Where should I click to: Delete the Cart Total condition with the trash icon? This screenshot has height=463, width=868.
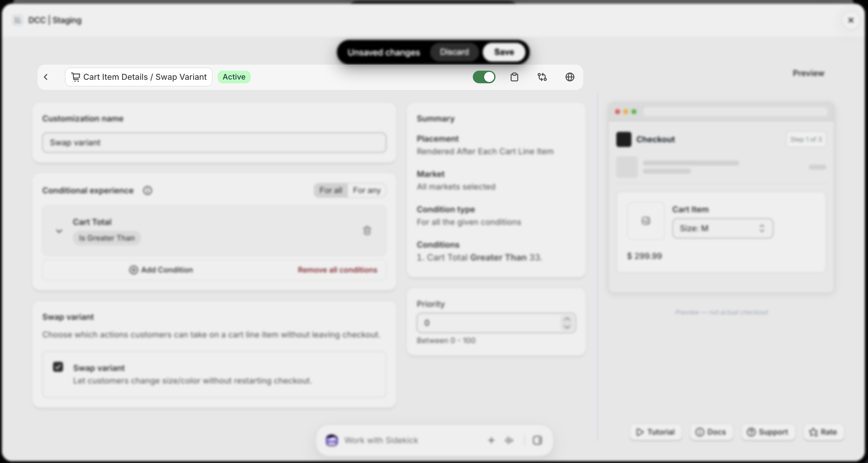pyautogui.click(x=367, y=231)
